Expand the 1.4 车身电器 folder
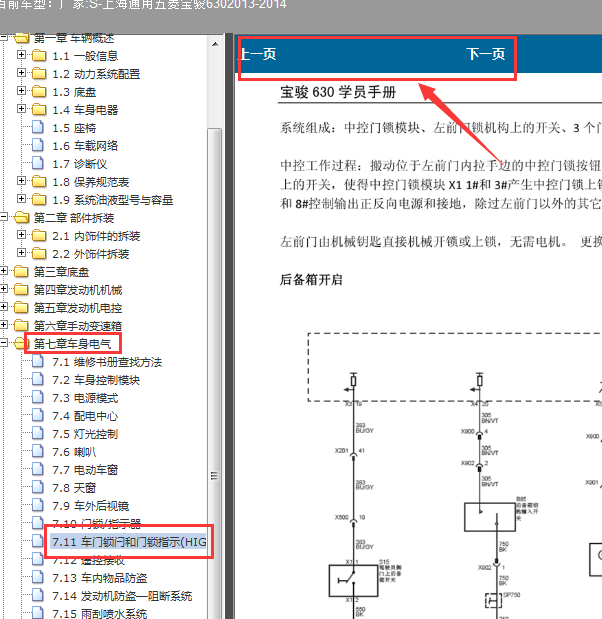Screen dimensions: 602x619 (x=22, y=109)
